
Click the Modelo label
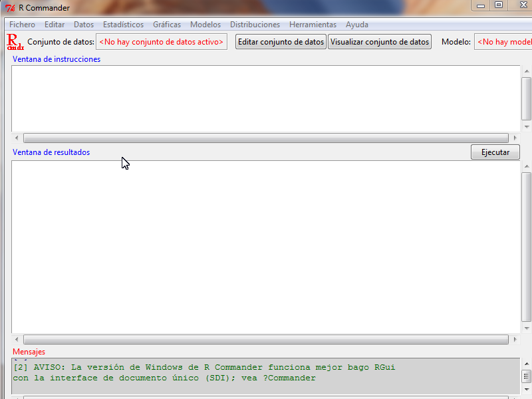tap(456, 42)
